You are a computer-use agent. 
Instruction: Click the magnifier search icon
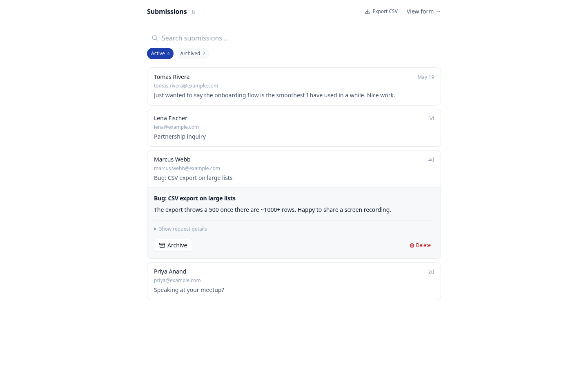(155, 38)
